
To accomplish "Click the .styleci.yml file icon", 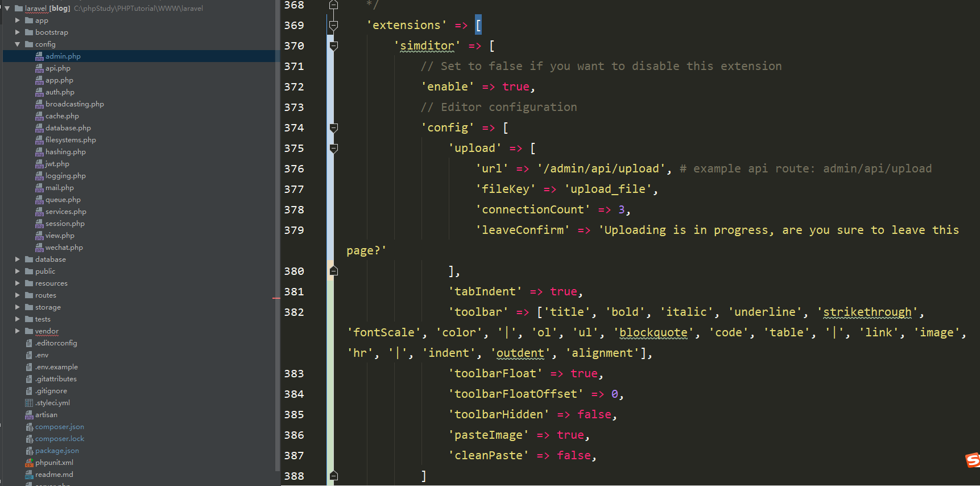I will point(29,402).
